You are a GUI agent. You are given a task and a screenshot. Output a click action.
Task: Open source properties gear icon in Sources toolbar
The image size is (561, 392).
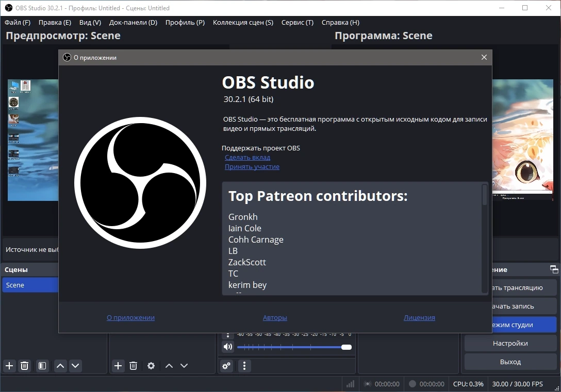click(151, 366)
